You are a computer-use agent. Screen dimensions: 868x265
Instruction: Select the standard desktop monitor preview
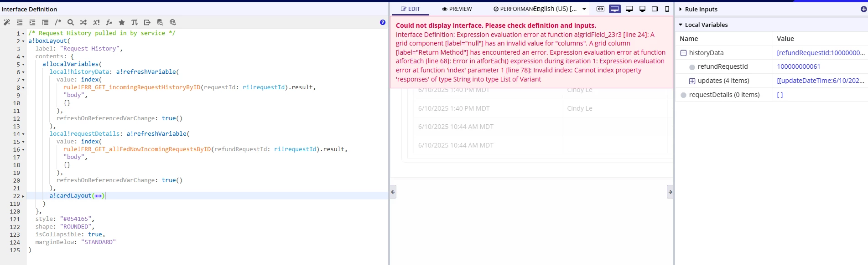point(629,9)
